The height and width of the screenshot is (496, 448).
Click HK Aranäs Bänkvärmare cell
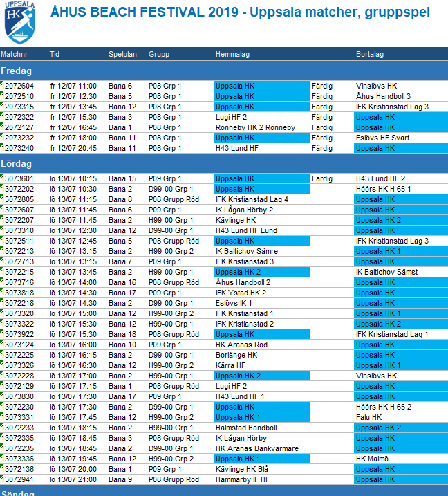point(257,448)
